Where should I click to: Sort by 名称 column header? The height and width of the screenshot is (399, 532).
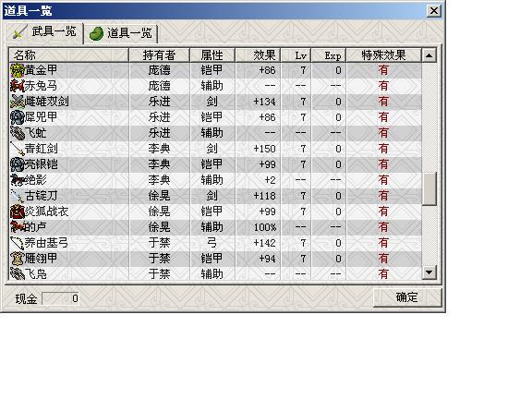click(69, 55)
